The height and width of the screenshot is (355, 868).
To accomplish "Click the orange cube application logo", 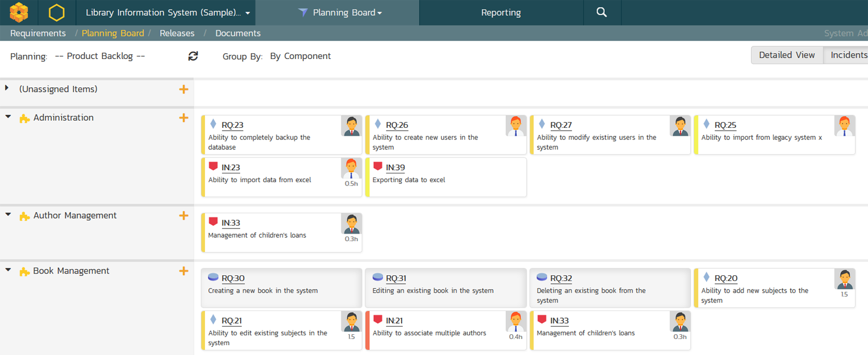I will point(19,12).
